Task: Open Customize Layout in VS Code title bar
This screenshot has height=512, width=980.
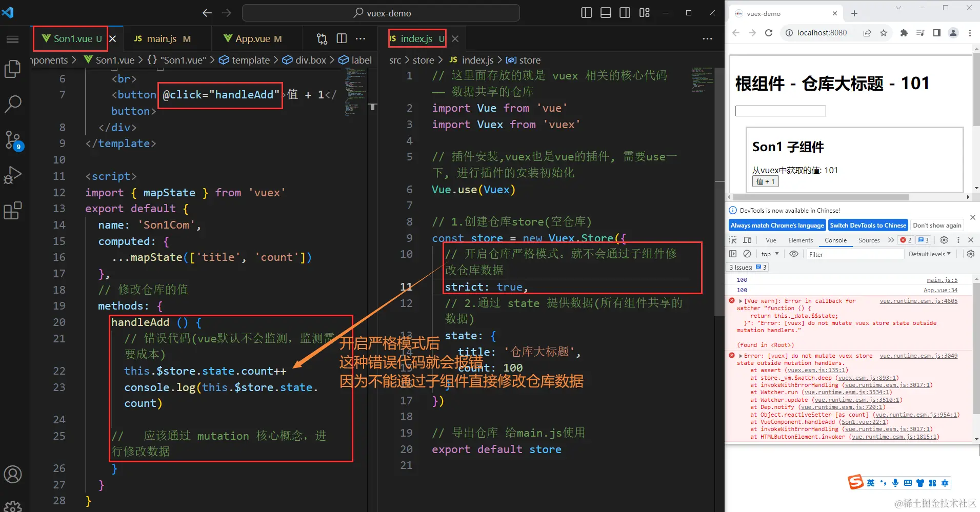Action: click(x=645, y=13)
